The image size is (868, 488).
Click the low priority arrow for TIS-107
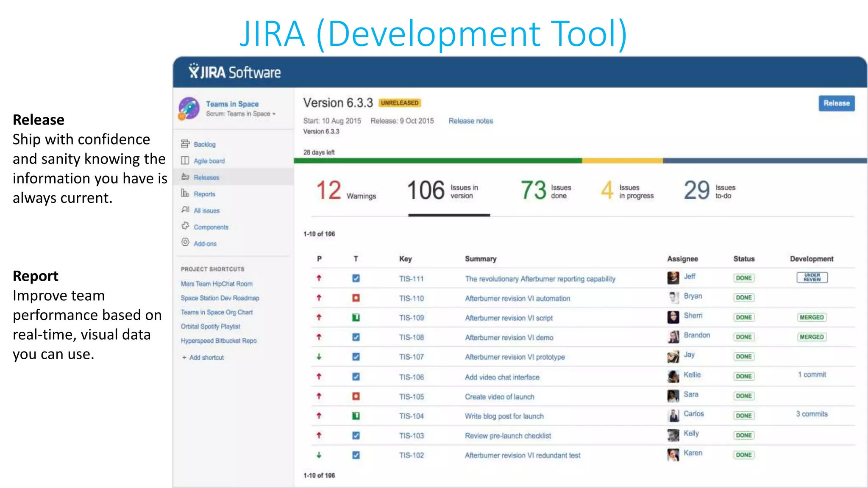tap(319, 357)
